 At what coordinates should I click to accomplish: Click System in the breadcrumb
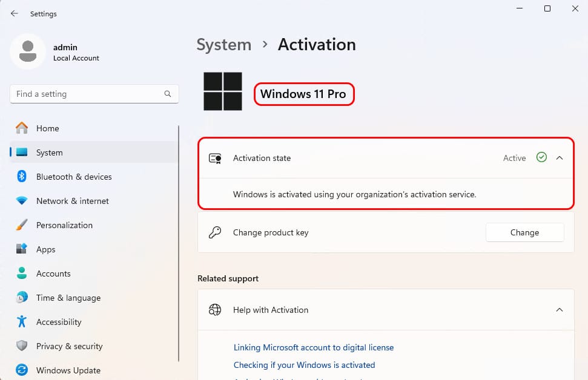pos(224,45)
